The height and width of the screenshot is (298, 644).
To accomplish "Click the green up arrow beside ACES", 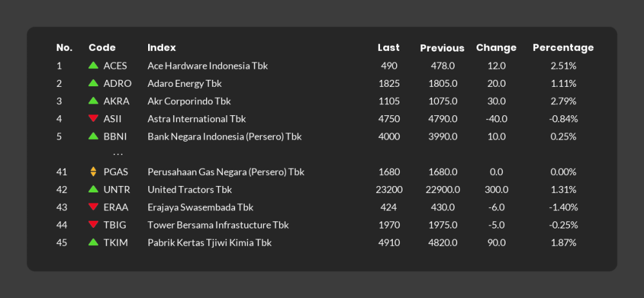I will 93,65.
